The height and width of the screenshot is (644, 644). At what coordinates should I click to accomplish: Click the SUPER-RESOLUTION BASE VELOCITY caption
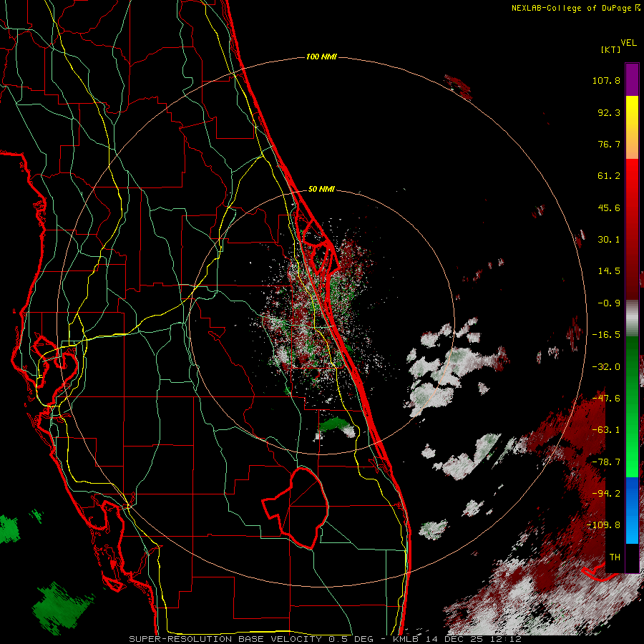[x=225, y=639]
